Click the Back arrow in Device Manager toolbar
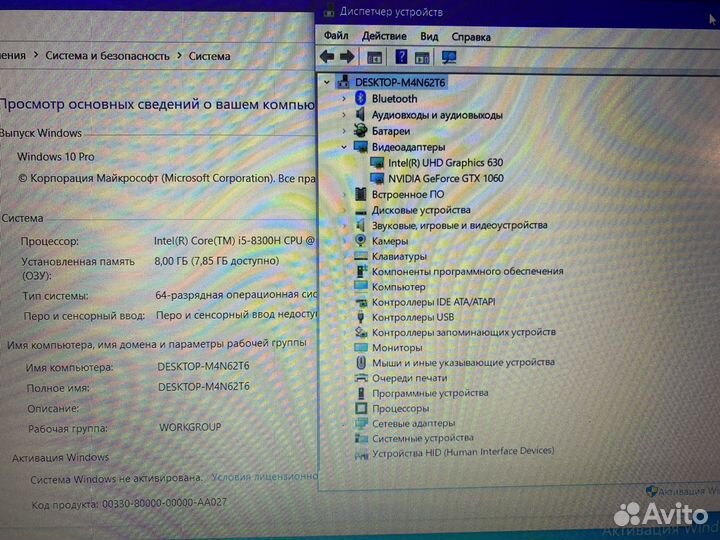The image size is (720, 540). [327, 57]
